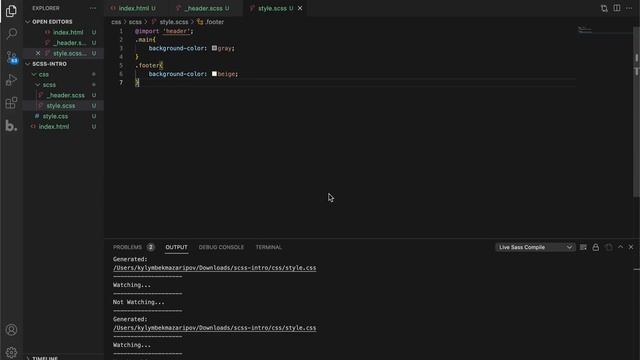Maximize the panel with chevron up
The width and height of the screenshot is (640, 360).
(x=620, y=247)
